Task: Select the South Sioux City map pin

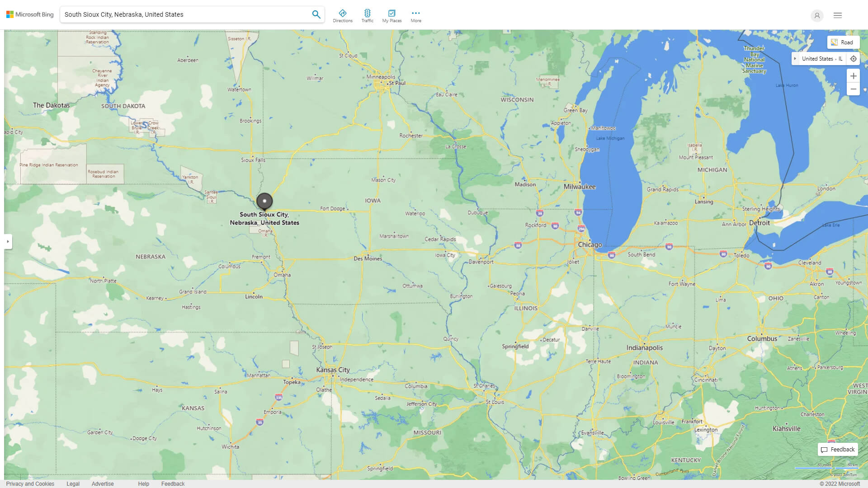Action: [x=264, y=201]
